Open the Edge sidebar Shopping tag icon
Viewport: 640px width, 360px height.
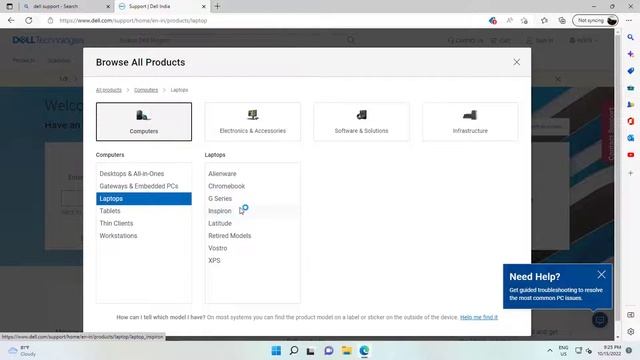pyautogui.click(x=631, y=71)
